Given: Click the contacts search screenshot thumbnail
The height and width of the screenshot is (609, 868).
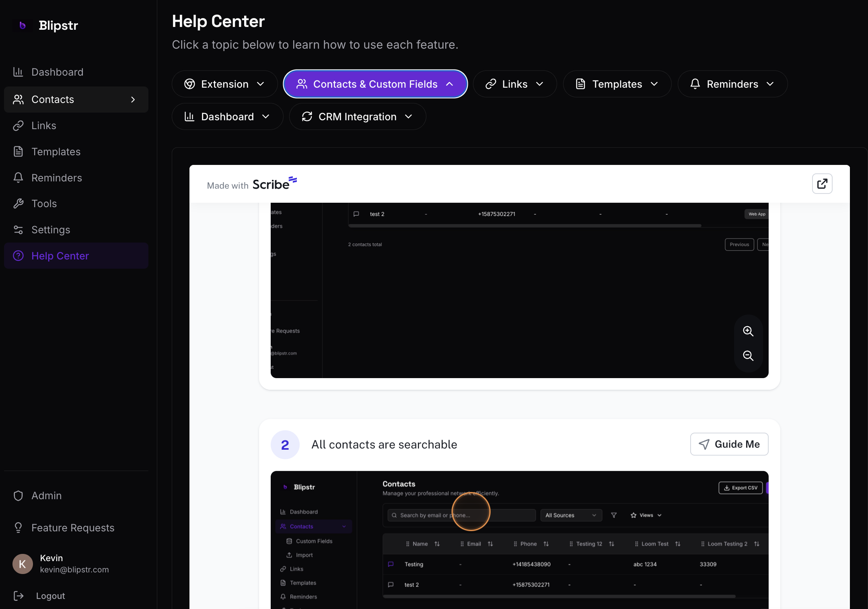Looking at the screenshot, I should (519, 539).
